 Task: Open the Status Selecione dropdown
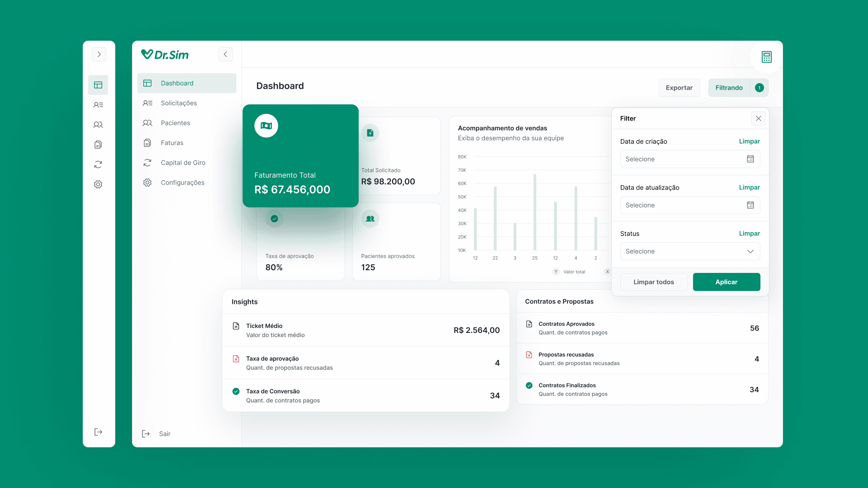click(x=690, y=251)
